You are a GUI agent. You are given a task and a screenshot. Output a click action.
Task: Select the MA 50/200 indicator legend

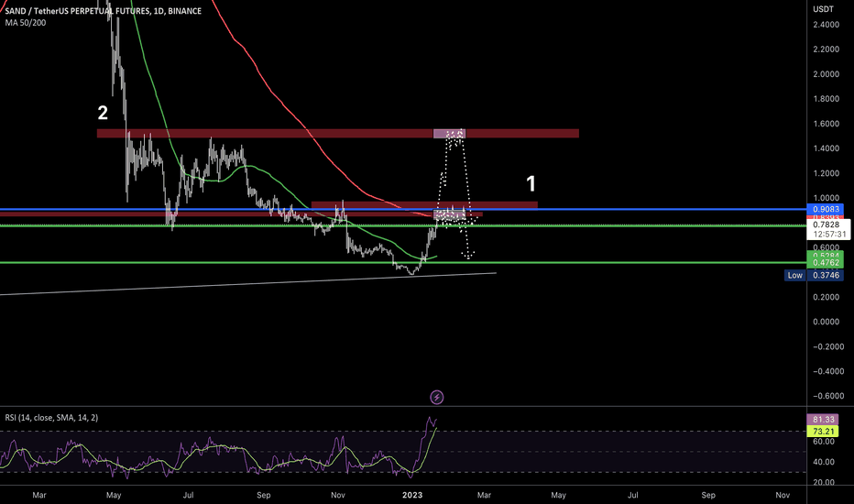click(26, 23)
